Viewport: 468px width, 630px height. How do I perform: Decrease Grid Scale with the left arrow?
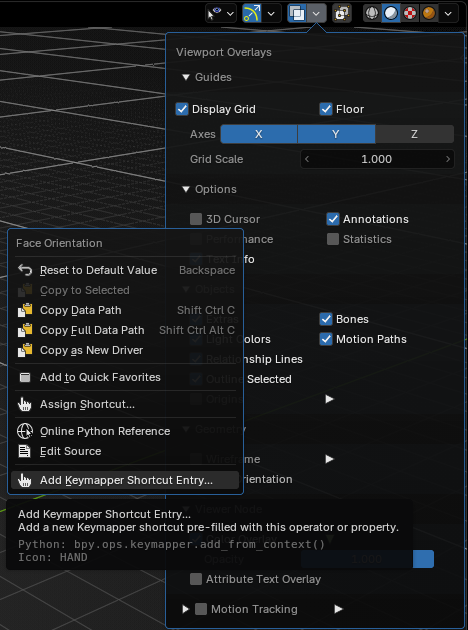pyautogui.click(x=307, y=159)
